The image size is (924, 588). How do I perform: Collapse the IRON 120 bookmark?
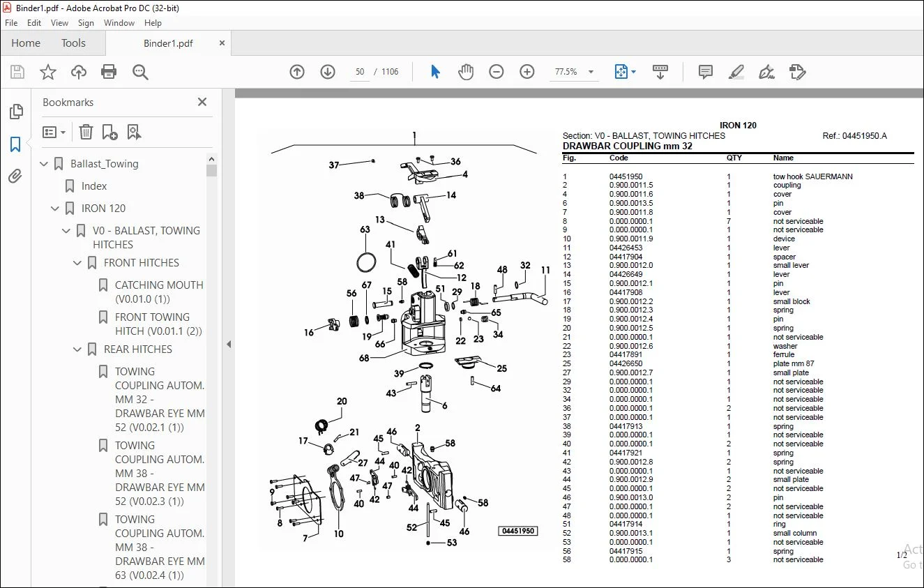[x=56, y=209]
